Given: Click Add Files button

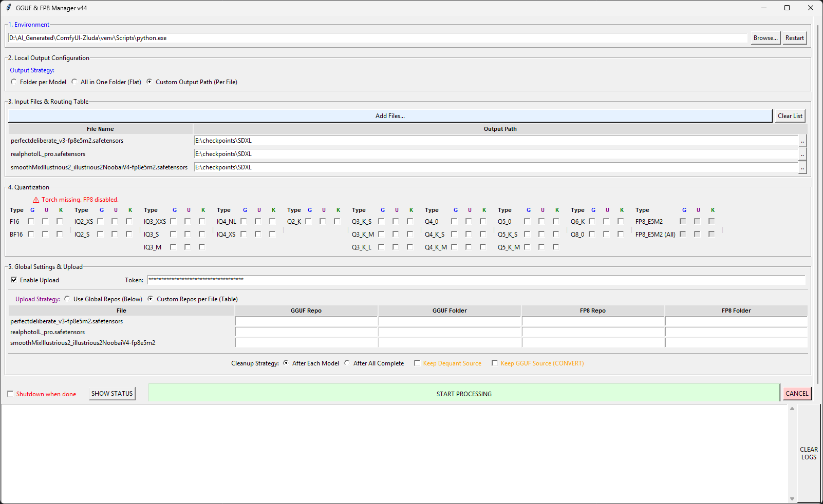Looking at the screenshot, I should [390, 116].
